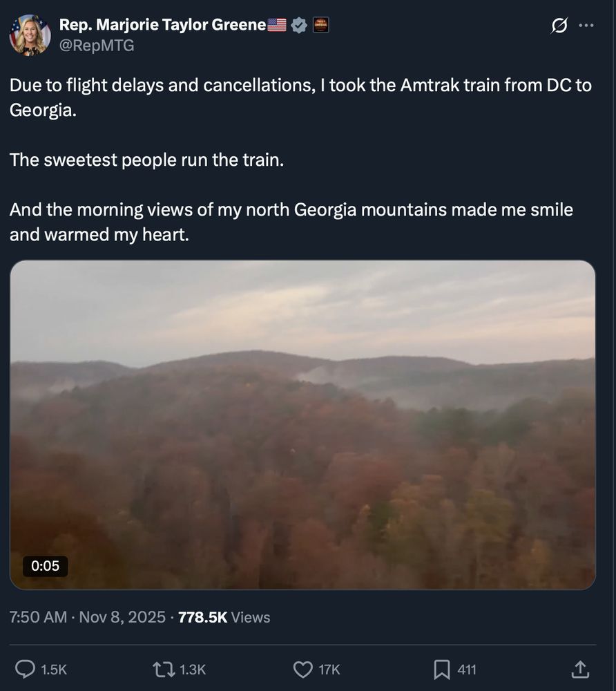Image resolution: width=616 pixels, height=691 pixels.
Task: Bookmark the post with the ribbon icon
Action: coord(441,669)
